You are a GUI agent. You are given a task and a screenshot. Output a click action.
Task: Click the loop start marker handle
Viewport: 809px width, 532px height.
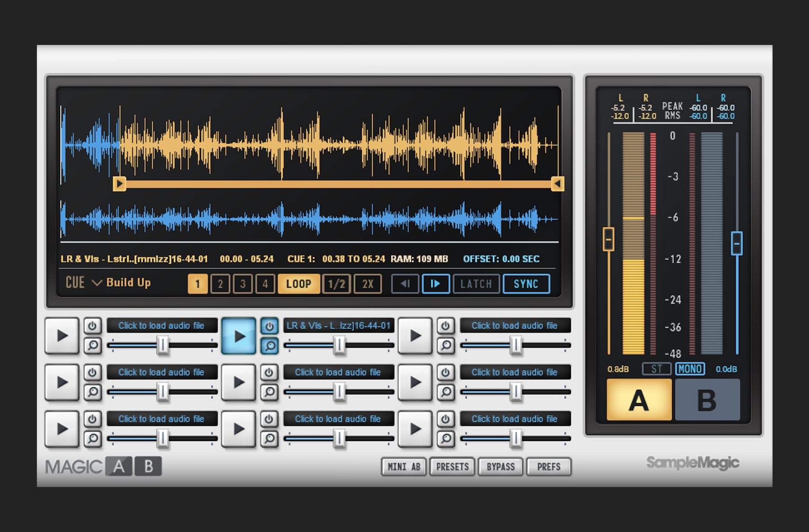(119, 184)
